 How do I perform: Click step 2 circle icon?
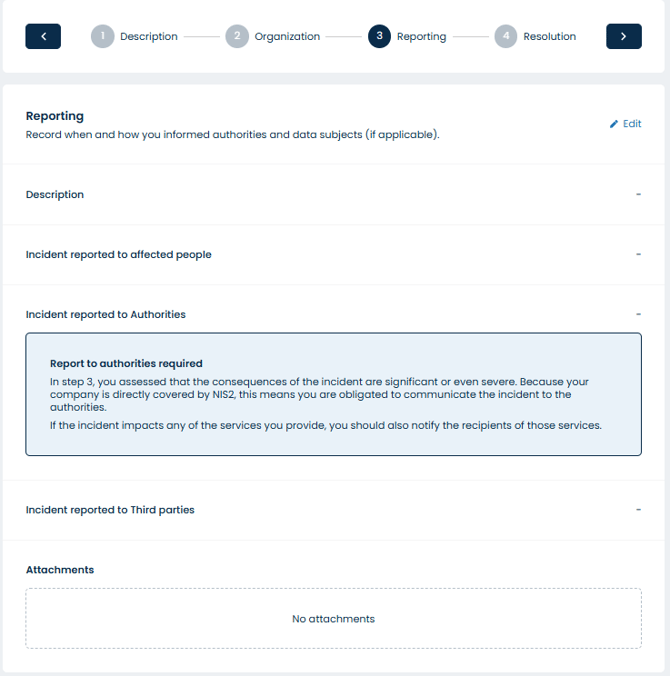point(237,36)
